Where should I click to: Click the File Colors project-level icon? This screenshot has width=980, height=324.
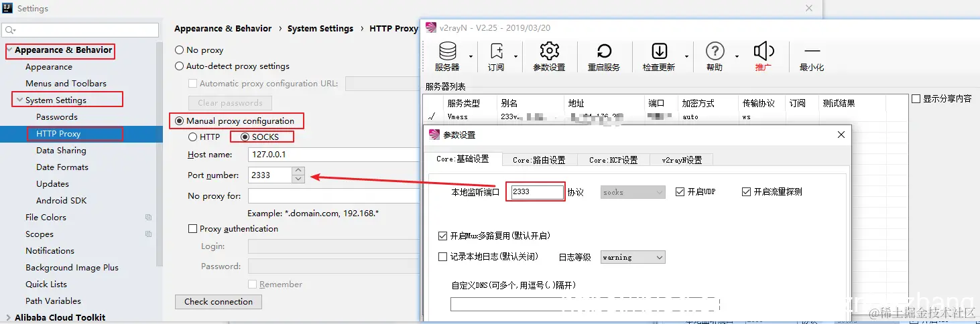149,217
